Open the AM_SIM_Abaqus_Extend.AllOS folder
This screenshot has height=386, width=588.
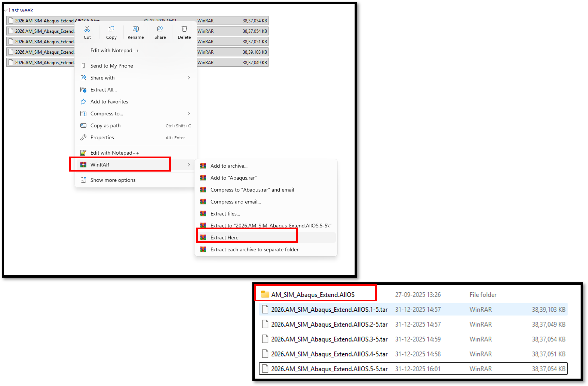312,295
